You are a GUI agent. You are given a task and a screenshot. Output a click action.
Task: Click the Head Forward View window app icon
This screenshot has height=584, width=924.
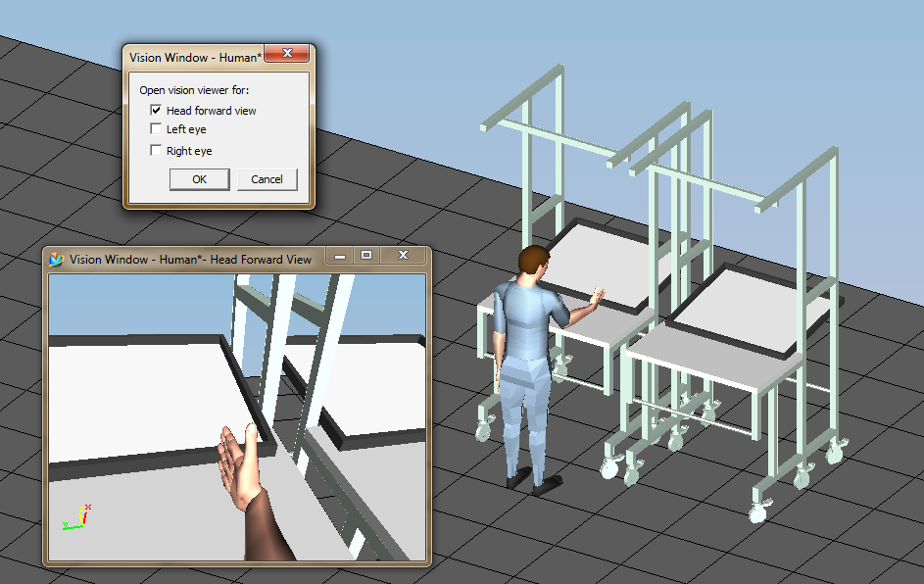coord(56,260)
